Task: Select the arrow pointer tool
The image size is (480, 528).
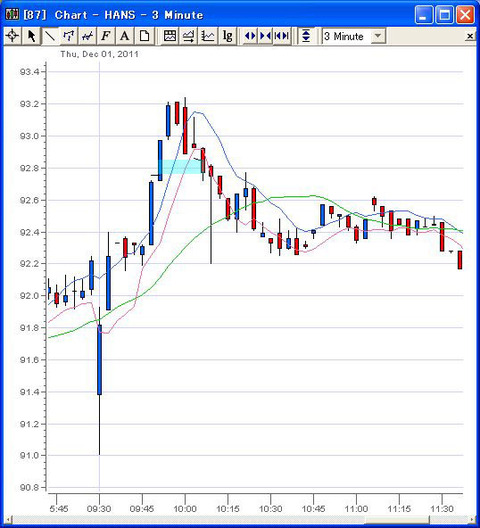Action: (31, 36)
